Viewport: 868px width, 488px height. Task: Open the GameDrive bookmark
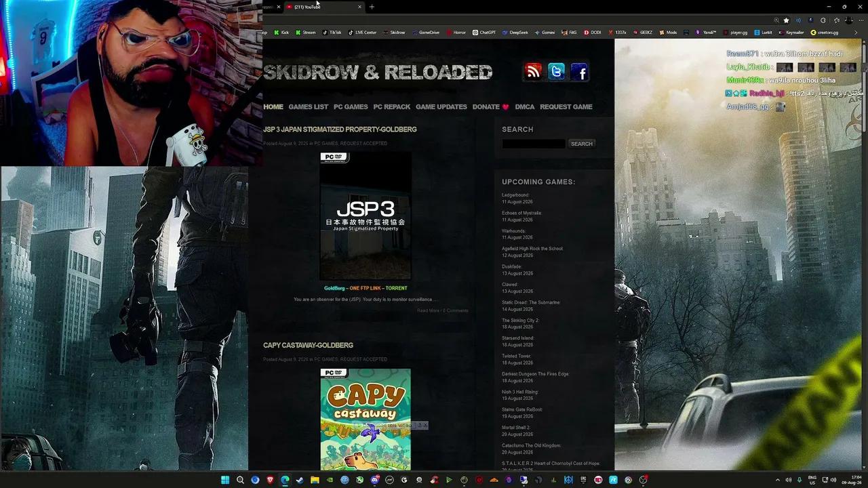pyautogui.click(x=425, y=33)
